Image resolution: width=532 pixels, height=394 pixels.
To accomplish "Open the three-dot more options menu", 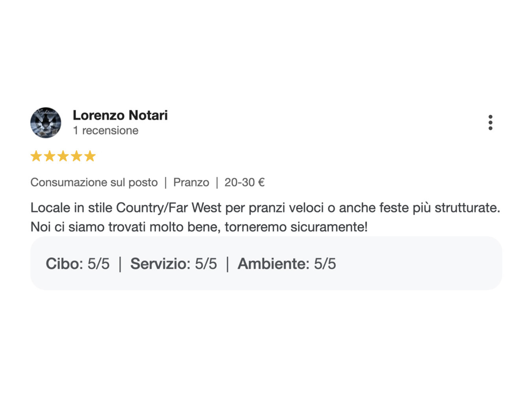I will [x=490, y=123].
